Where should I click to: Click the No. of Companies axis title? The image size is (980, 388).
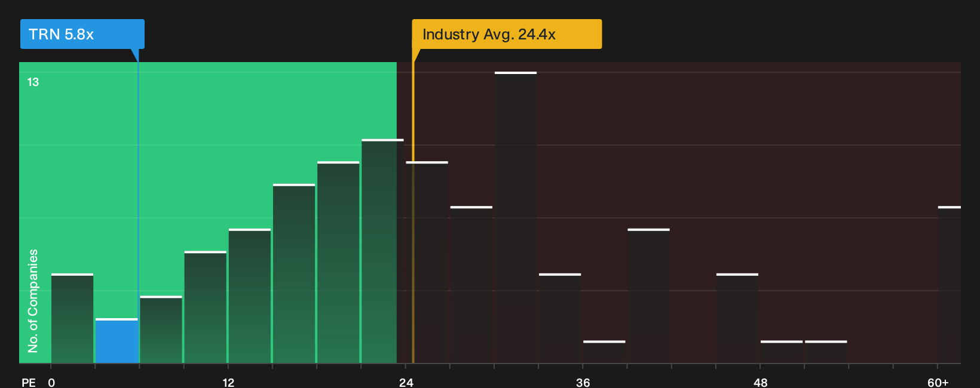(33, 301)
